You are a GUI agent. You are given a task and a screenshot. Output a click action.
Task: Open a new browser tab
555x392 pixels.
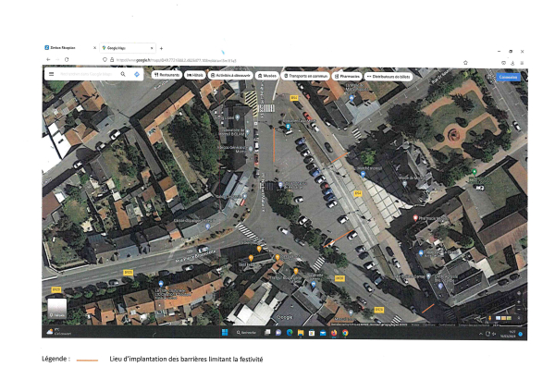click(x=161, y=47)
